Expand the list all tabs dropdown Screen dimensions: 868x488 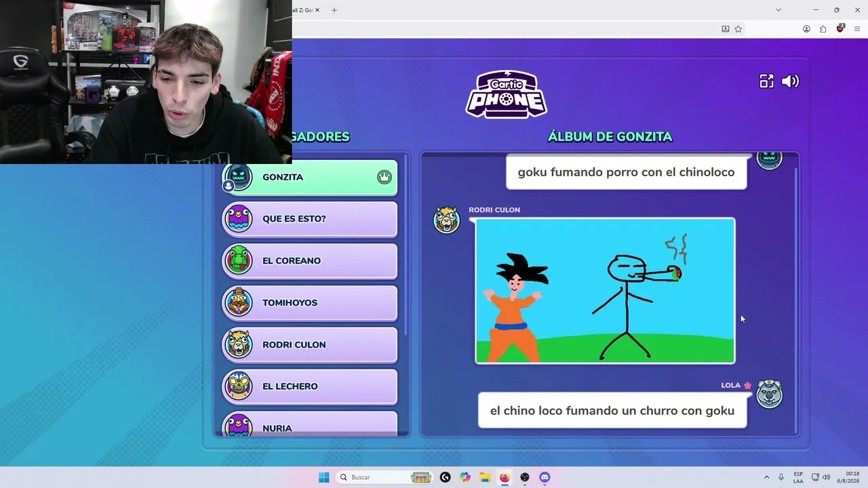778,10
